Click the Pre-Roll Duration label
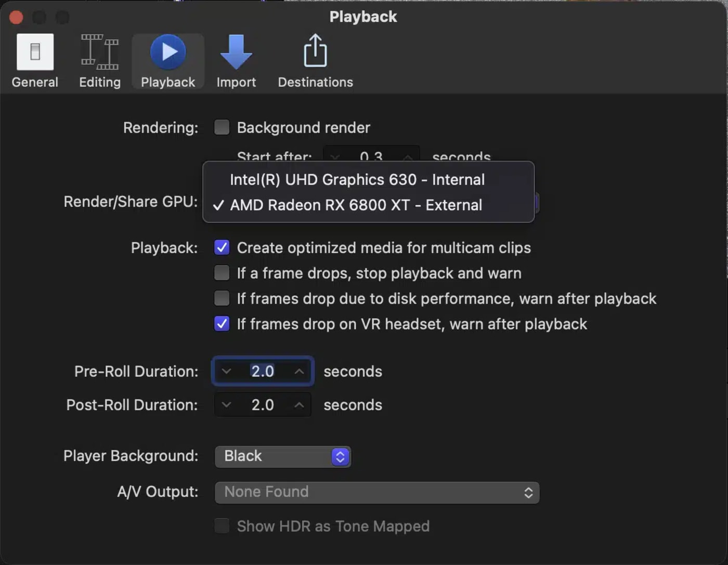The width and height of the screenshot is (728, 565). pyautogui.click(x=136, y=371)
